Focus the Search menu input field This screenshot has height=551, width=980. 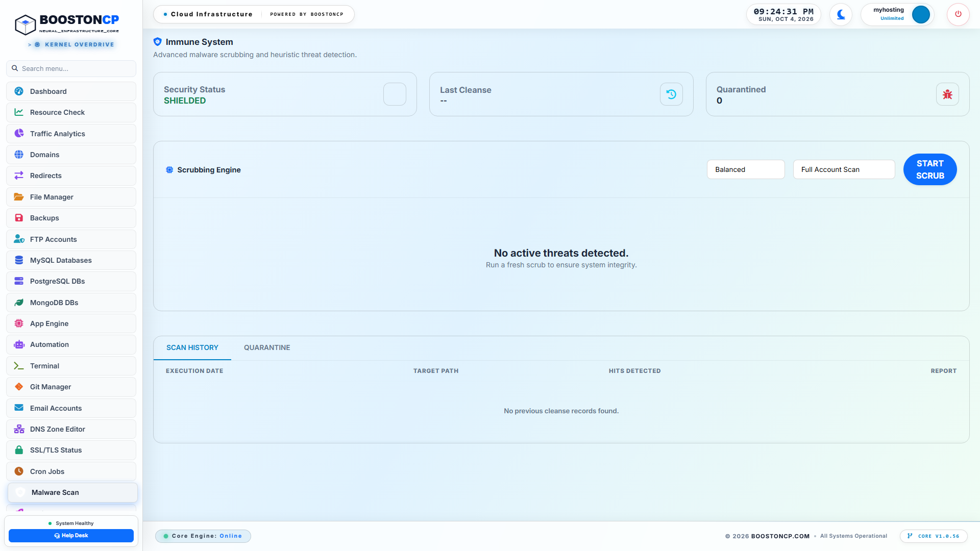click(x=71, y=68)
